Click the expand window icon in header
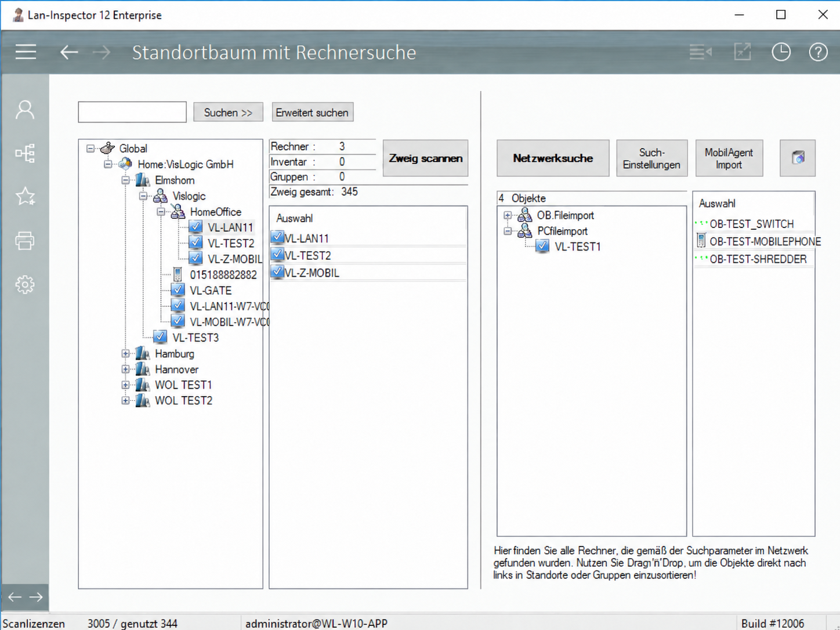This screenshot has width=840, height=630. click(x=743, y=52)
